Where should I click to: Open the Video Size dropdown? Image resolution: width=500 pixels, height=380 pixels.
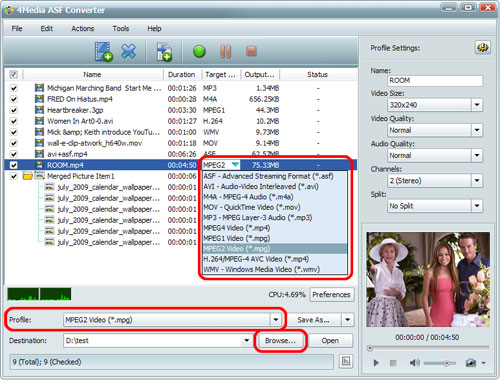pyautogui.click(x=477, y=105)
